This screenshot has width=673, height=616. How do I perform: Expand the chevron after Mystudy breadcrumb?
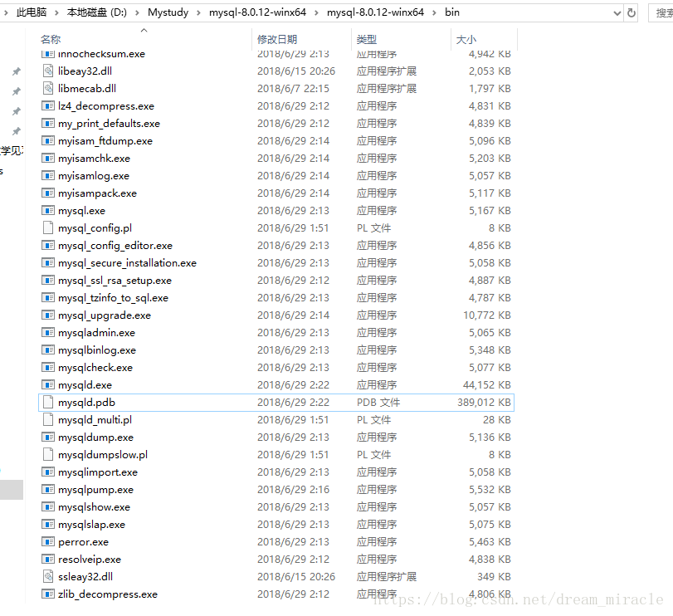point(198,13)
